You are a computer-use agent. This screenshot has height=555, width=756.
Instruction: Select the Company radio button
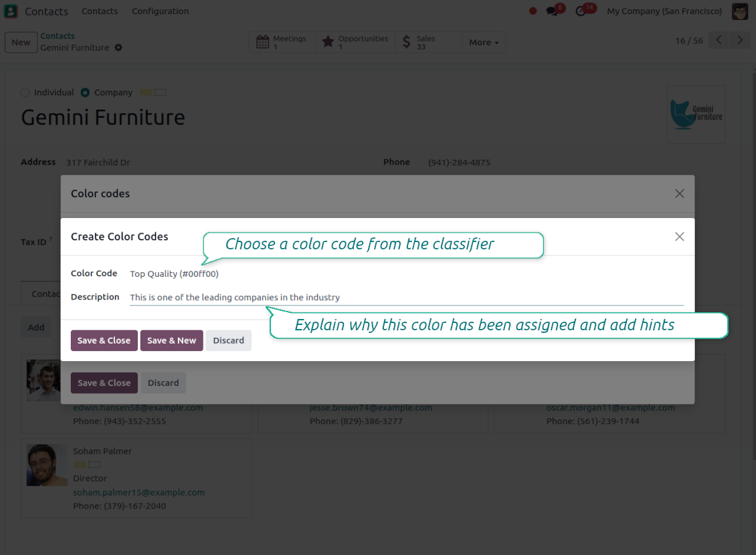tap(85, 93)
